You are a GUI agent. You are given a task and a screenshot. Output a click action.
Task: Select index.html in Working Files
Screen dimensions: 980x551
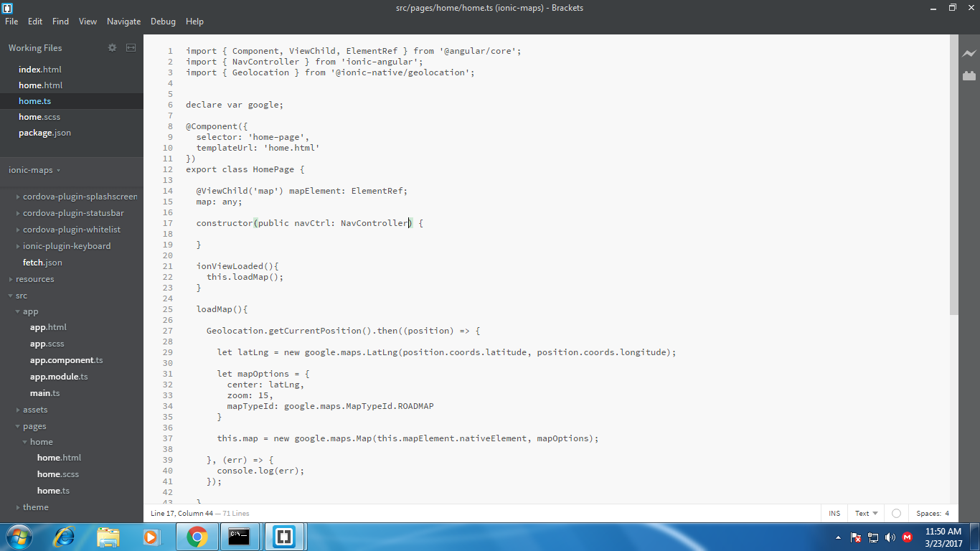pyautogui.click(x=40, y=70)
